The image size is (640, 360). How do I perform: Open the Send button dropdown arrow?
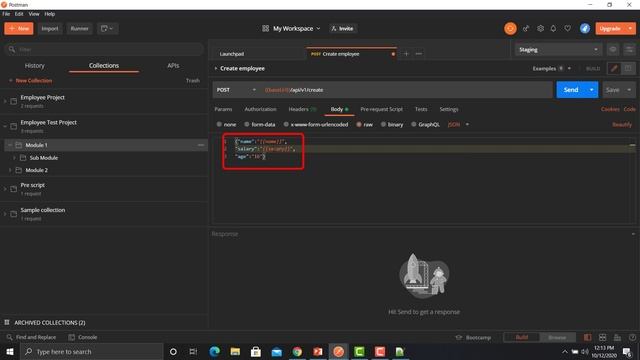click(591, 90)
